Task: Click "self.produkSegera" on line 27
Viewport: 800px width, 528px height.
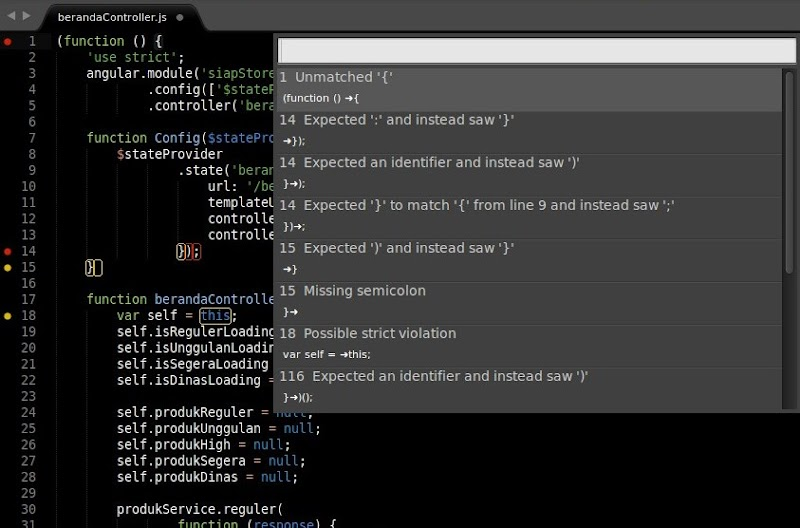Action: [181, 461]
